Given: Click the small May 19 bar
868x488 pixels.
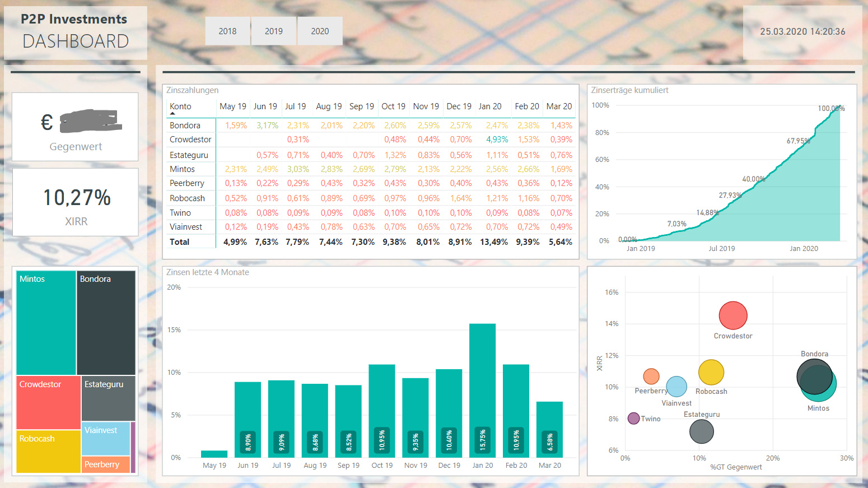Looking at the screenshot, I should coord(214,454).
